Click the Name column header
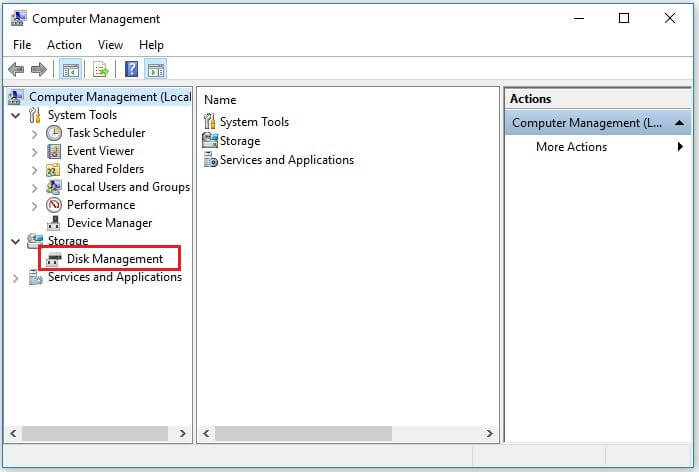This screenshot has width=699, height=472. click(220, 99)
